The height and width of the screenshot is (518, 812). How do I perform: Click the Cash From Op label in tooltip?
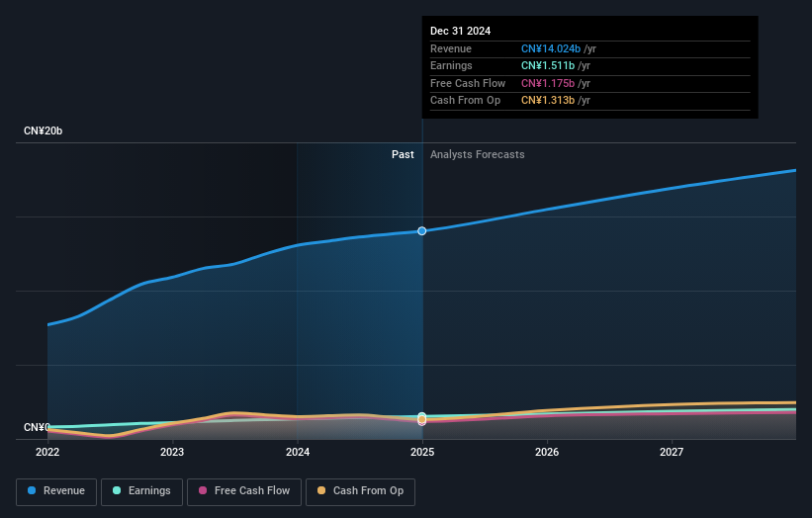point(465,101)
